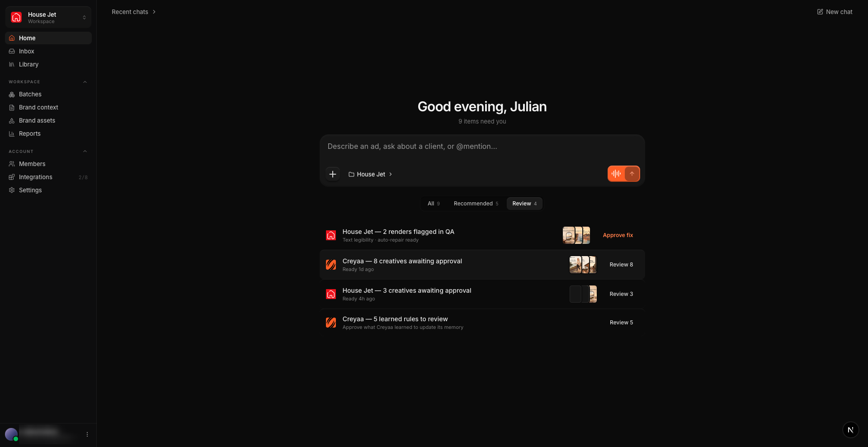Open the Settings page
This screenshot has width=868, height=447.
pyautogui.click(x=48, y=190)
